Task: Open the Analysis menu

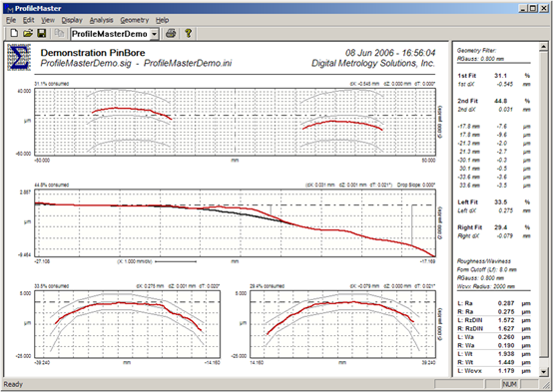Action: pos(101,20)
